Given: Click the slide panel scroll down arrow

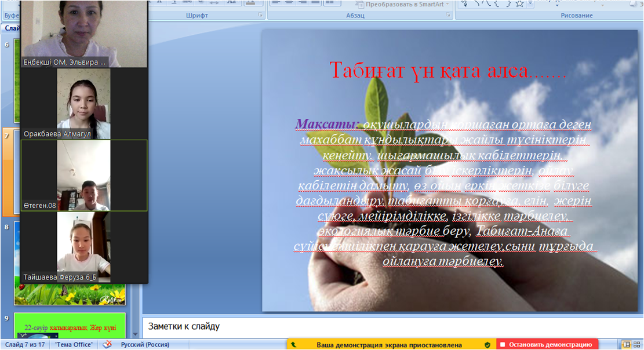Looking at the screenshot, I should (x=136, y=334).
